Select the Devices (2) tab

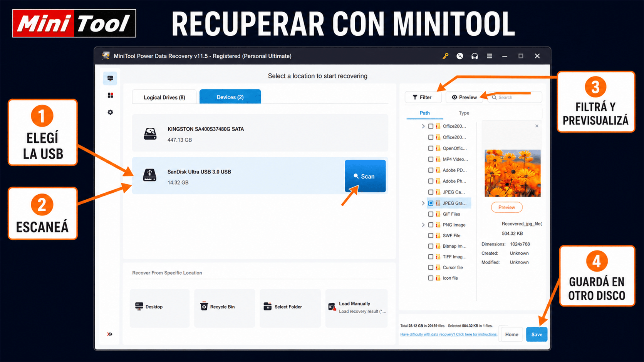(x=230, y=97)
